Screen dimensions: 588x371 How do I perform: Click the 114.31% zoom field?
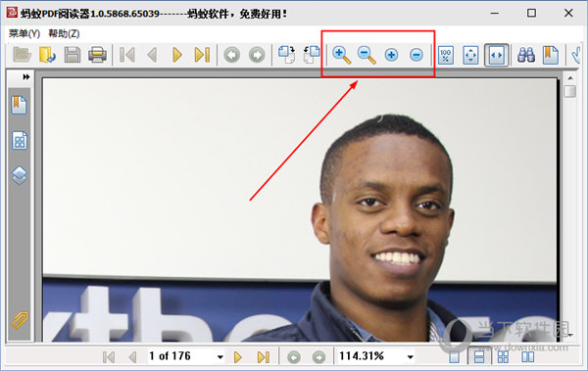click(x=371, y=356)
